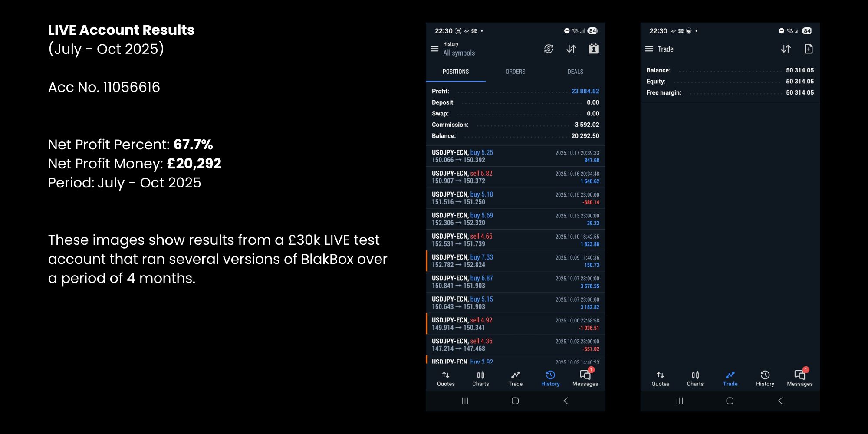Tap the currency sync icon in History

[549, 49]
